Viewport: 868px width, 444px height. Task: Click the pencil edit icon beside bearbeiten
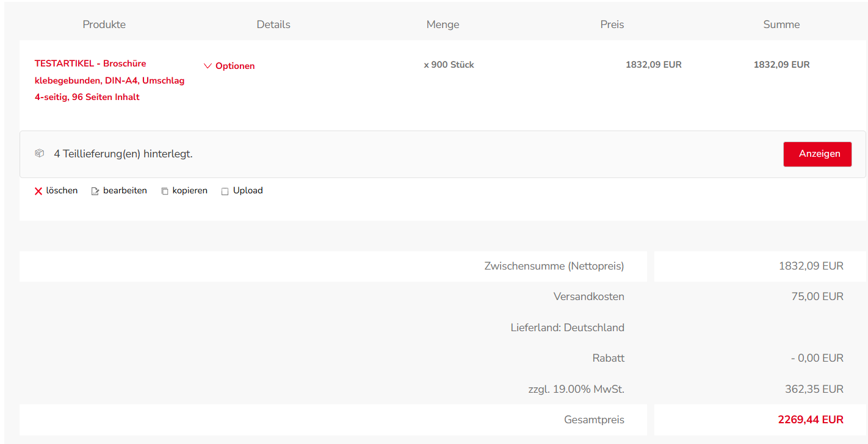(x=95, y=192)
